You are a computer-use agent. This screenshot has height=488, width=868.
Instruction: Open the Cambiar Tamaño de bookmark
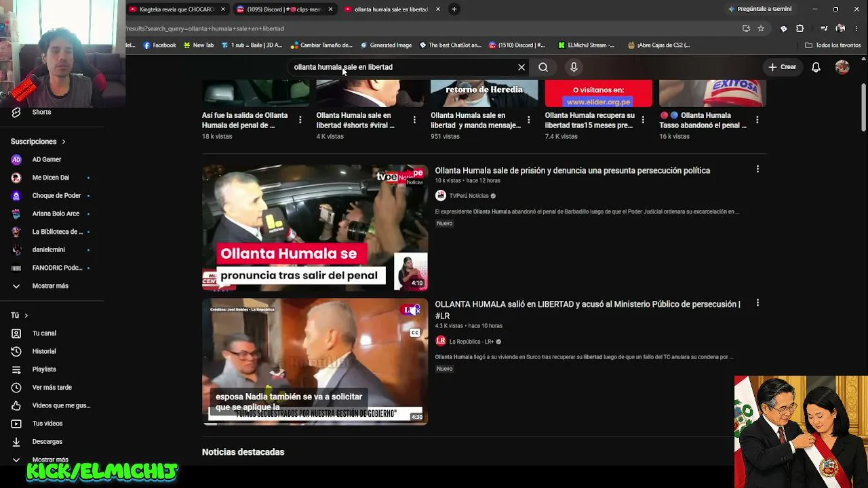coord(321,45)
